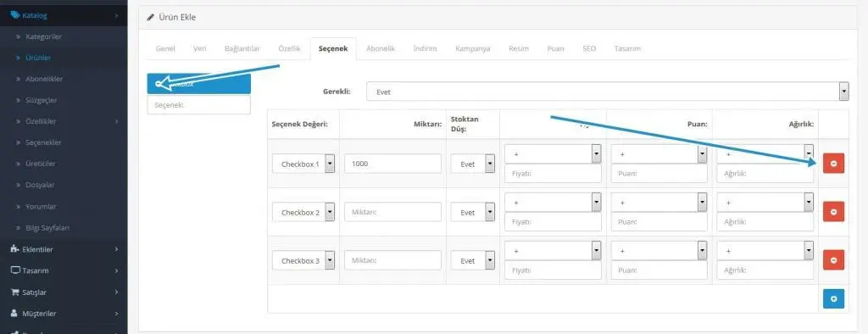Screen dimensions: 868x334
Task: Click the Müşteriler person icon
Action: tap(14, 314)
